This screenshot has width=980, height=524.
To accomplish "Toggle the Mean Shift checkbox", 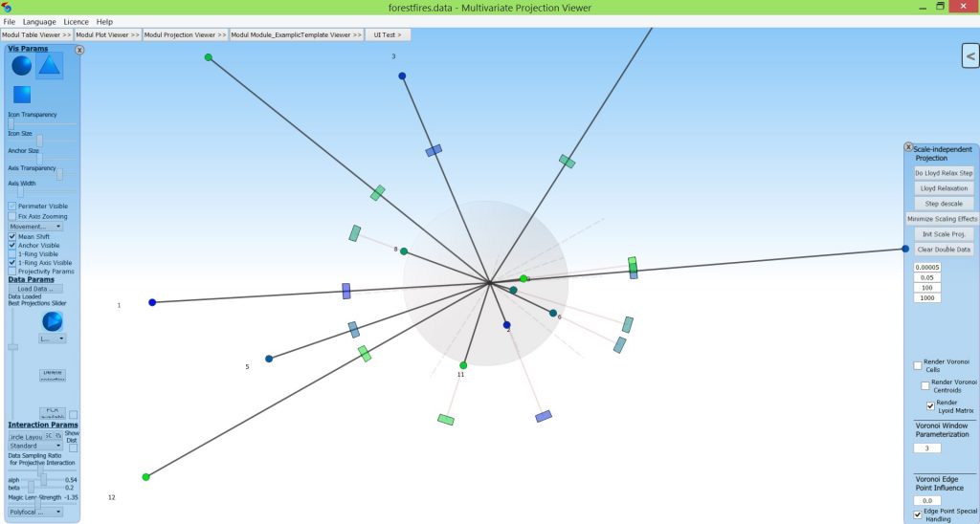I will click(x=12, y=236).
